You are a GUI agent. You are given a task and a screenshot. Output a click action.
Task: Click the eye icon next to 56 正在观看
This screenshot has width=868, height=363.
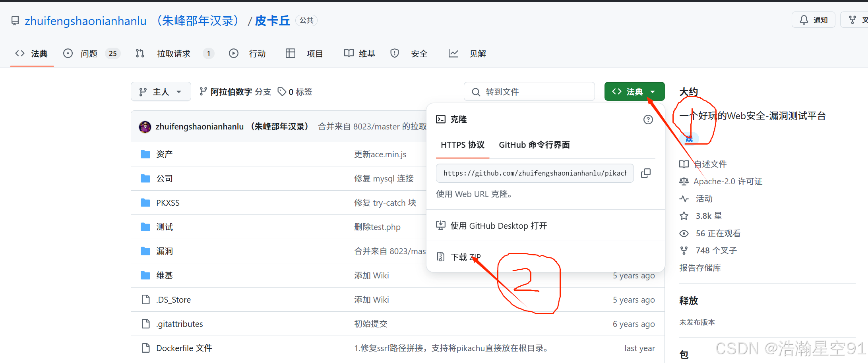click(x=684, y=234)
